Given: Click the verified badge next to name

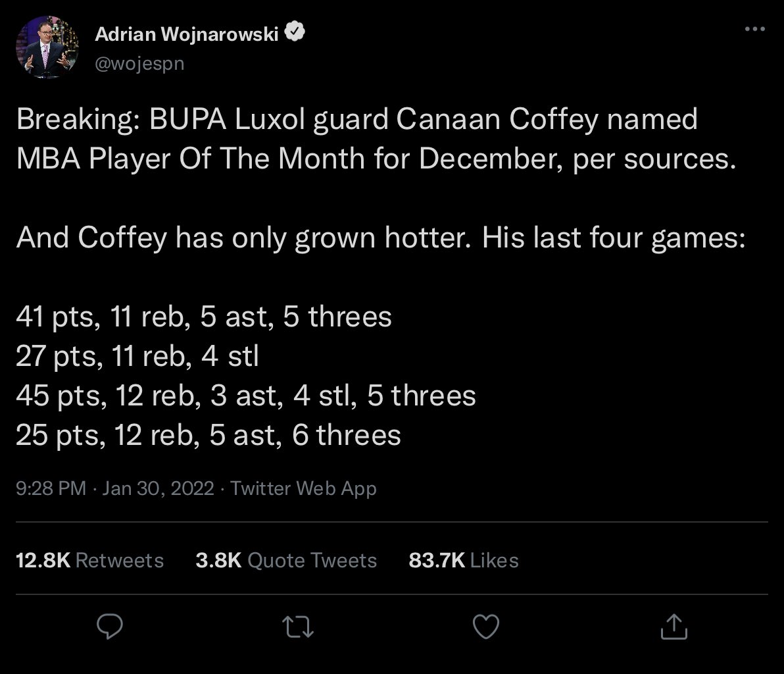Looking at the screenshot, I should [x=295, y=32].
